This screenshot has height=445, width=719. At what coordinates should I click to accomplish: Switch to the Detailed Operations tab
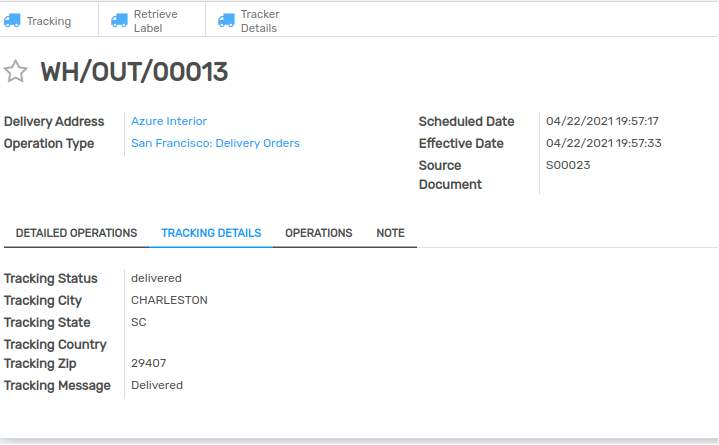[76, 233]
